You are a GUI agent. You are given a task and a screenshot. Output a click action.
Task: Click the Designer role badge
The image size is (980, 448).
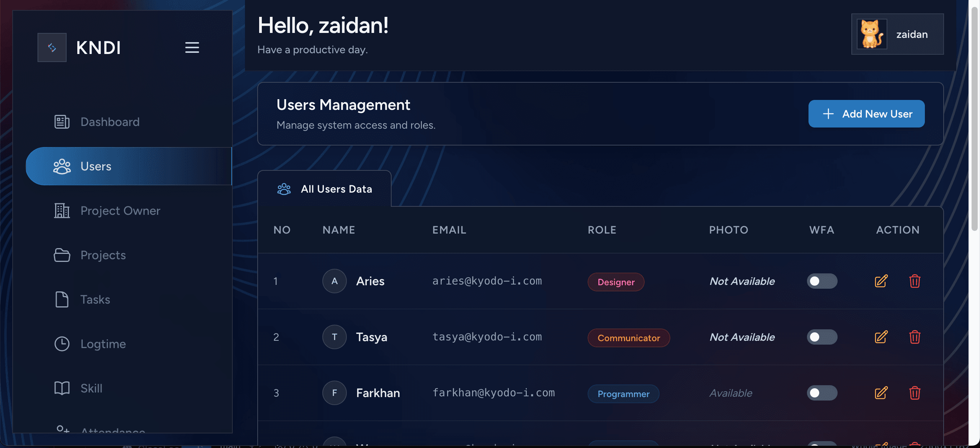[x=616, y=282]
